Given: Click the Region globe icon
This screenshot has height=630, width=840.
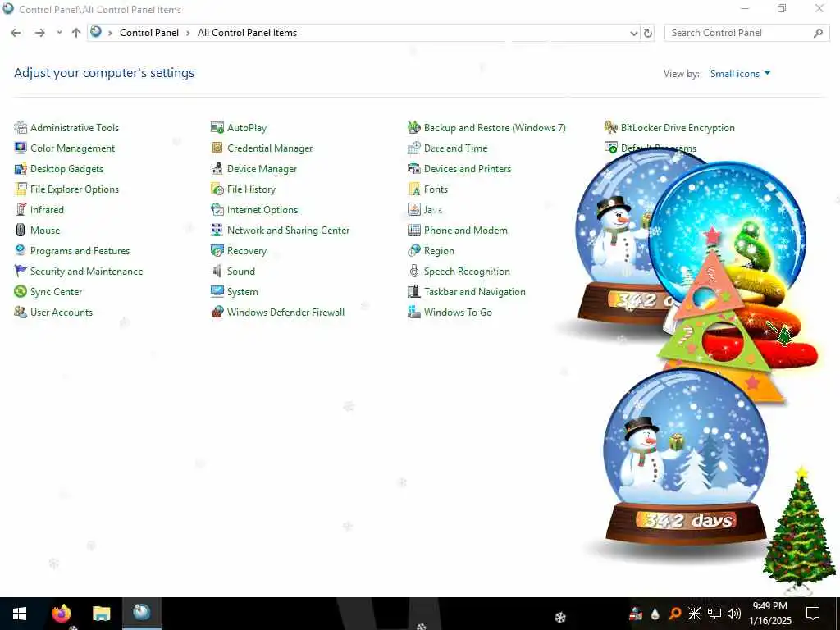Looking at the screenshot, I should pos(413,251).
